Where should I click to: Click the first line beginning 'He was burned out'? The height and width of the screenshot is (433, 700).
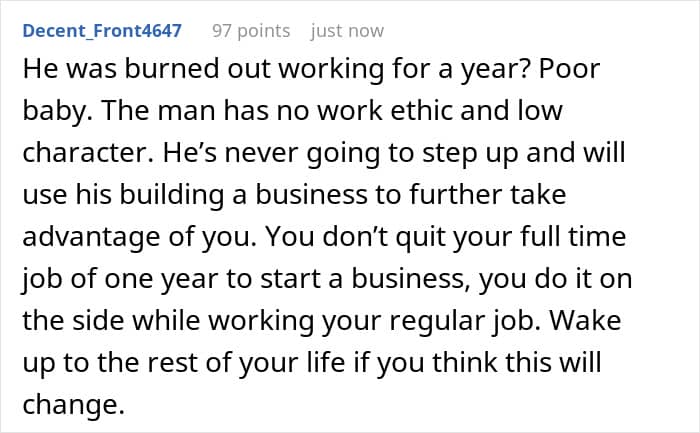coord(311,69)
